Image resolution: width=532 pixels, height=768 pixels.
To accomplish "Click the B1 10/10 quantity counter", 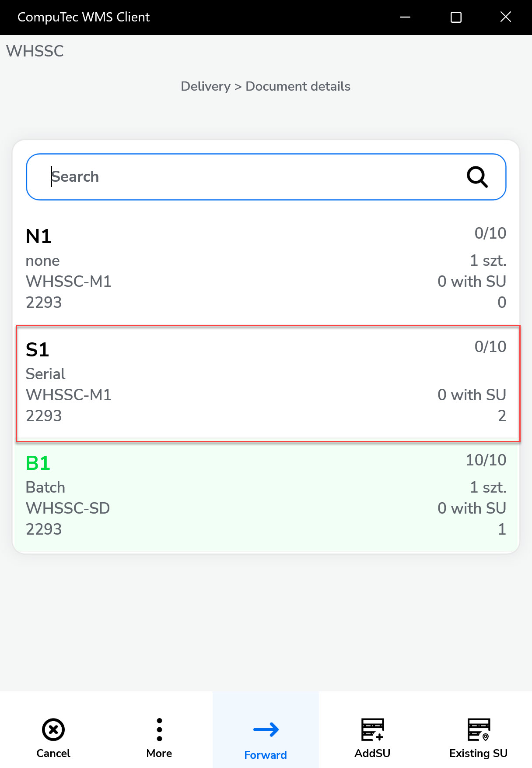I will tap(486, 460).
